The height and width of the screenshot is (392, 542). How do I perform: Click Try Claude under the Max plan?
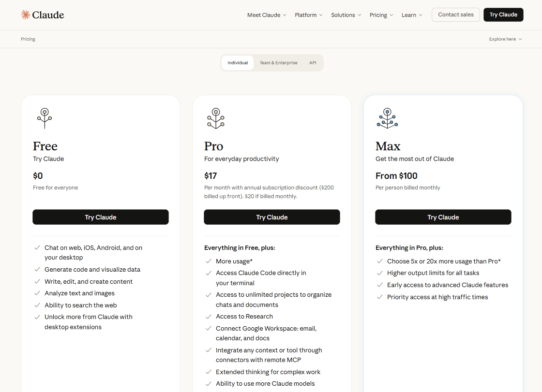tap(443, 217)
